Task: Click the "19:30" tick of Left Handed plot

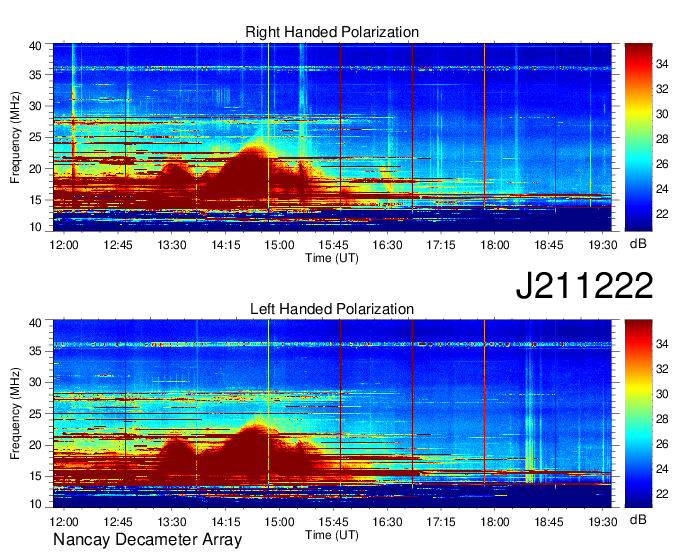Action: pos(603,522)
